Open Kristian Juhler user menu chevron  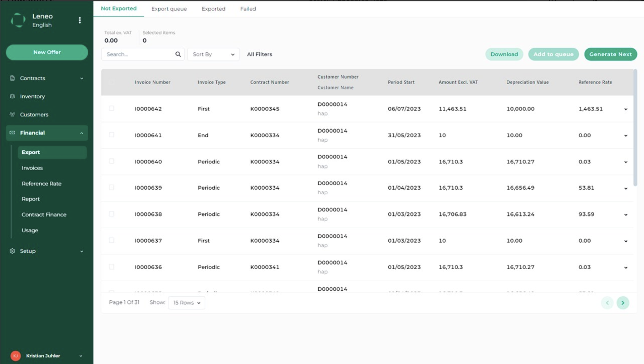(x=81, y=356)
